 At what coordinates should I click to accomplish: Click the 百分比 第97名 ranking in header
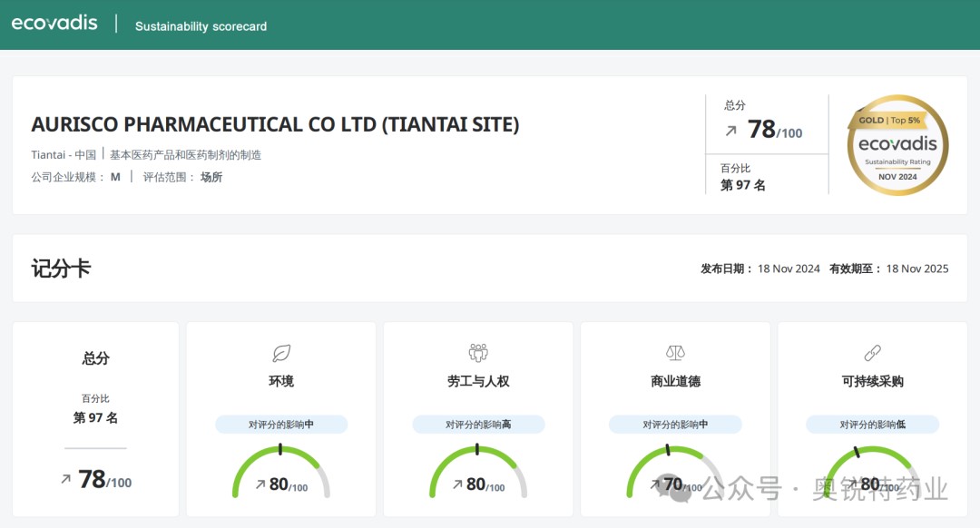pyautogui.click(x=743, y=178)
